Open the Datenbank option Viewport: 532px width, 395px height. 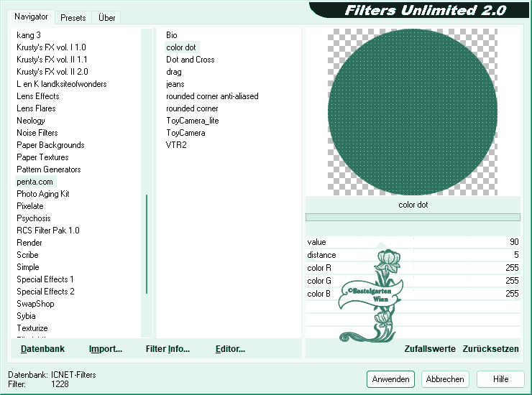click(x=42, y=349)
